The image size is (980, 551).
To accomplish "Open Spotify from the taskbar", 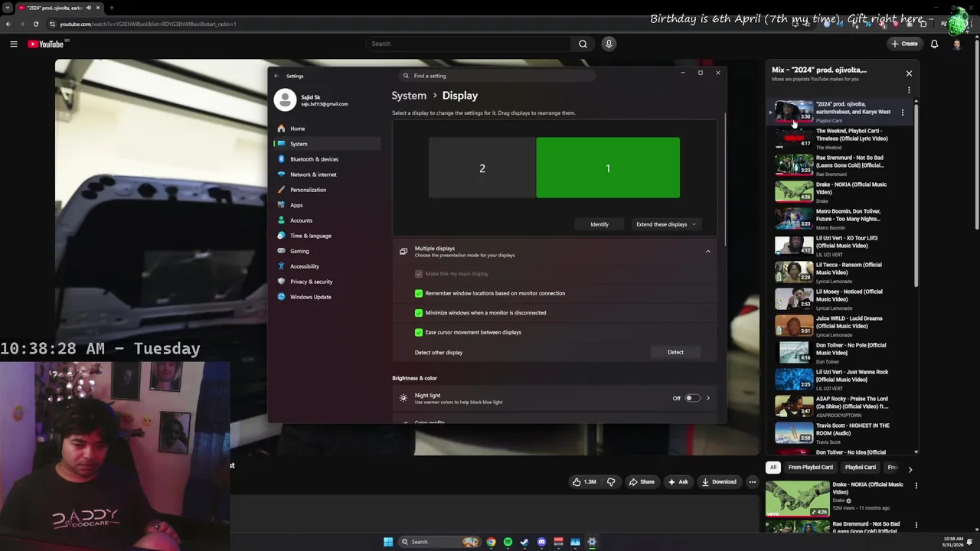I will point(508,542).
